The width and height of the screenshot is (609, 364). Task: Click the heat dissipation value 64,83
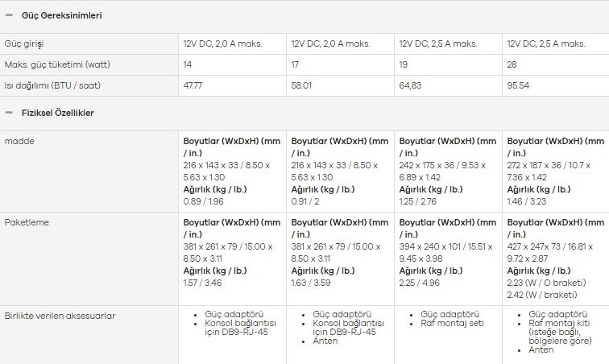click(410, 85)
